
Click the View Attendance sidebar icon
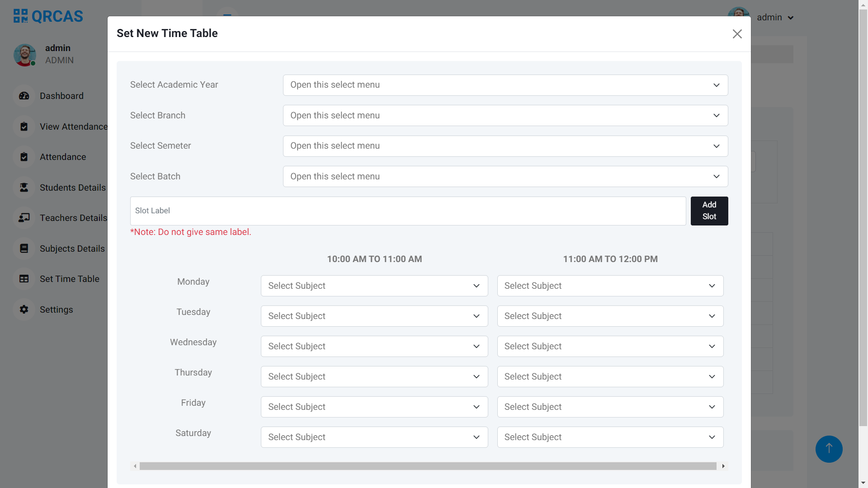(24, 127)
